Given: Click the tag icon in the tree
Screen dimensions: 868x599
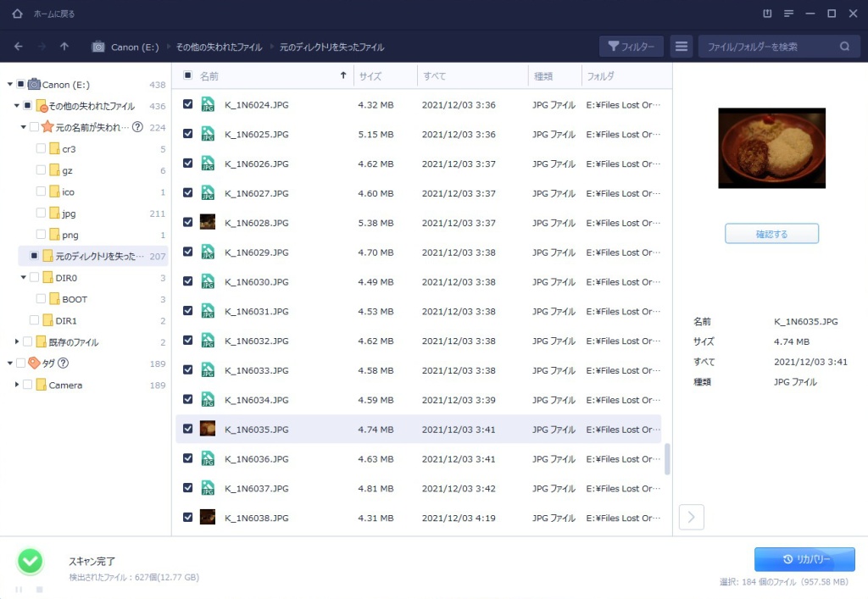Looking at the screenshot, I should pos(34,363).
